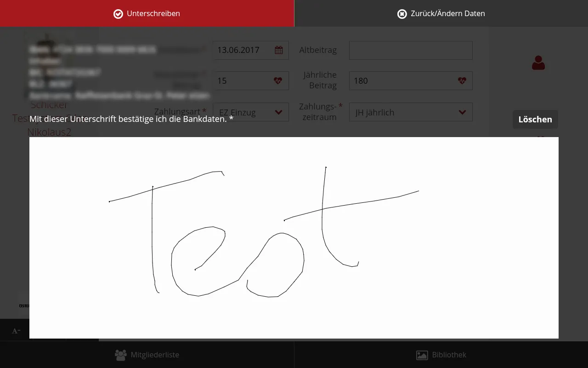The width and height of the screenshot is (588, 368).
Task: Click the red user profile icon
Action: point(538,63)
